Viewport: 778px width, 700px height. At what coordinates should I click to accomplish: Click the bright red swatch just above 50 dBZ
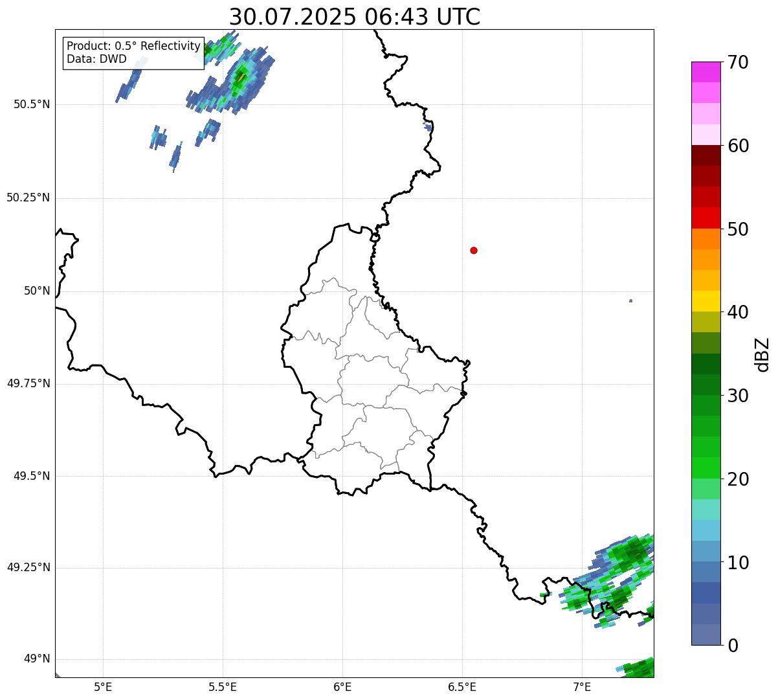tap(706, 218)
